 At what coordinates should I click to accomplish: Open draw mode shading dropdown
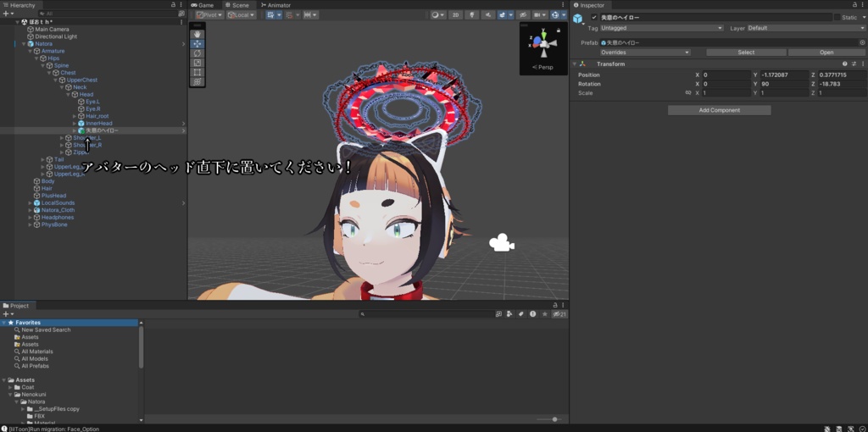pos(438,15)
